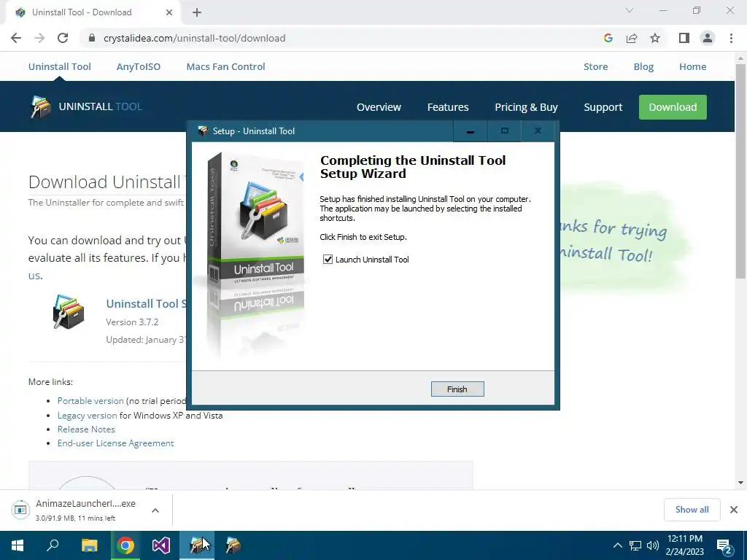This screenshot has width=747, height=560.
Task: Open the End-user License Agreement link
Action: tap(116, 443)
